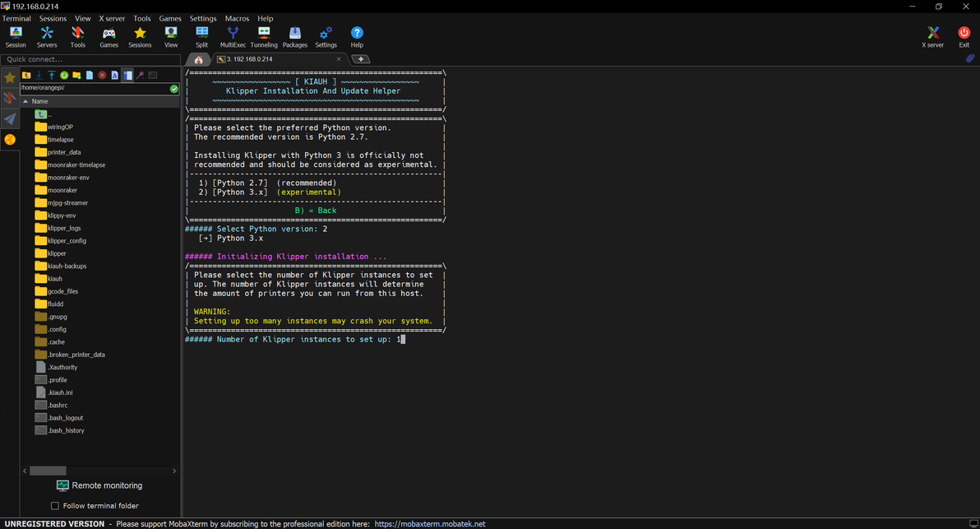Click the SFTP upload arrow icon
The width and height of the screenshot is (980, 529).
pos(51,76)
